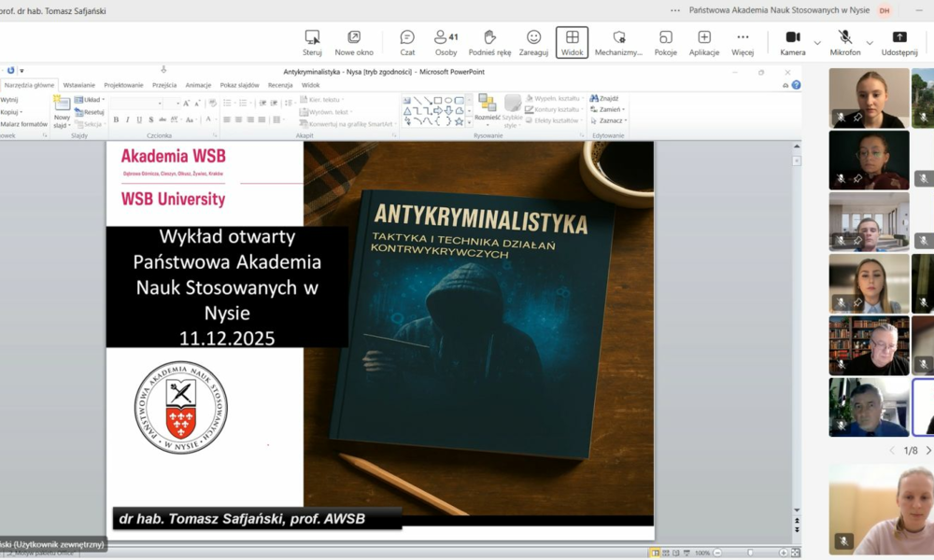
Task: Click the Znajdź button
Action: tap(606, 97)
